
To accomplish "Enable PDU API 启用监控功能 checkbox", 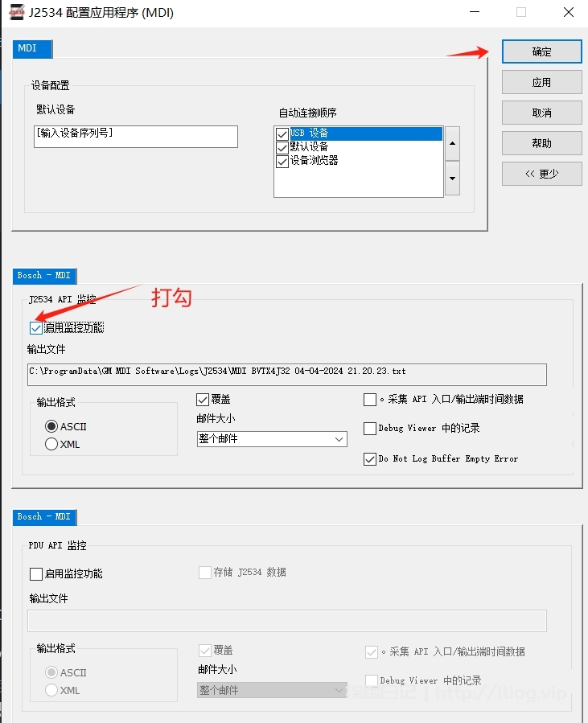I will pyautogui.click(x=36, y=574).
